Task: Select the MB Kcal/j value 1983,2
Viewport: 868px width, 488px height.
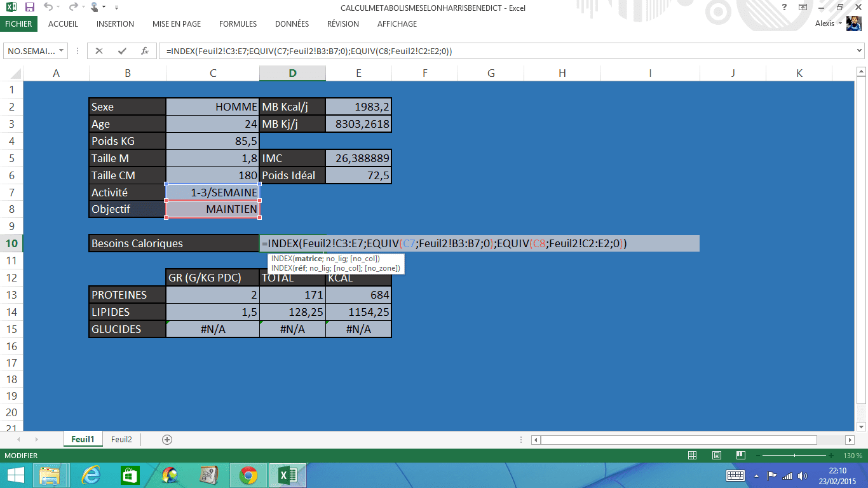Action: click(358, 107)
